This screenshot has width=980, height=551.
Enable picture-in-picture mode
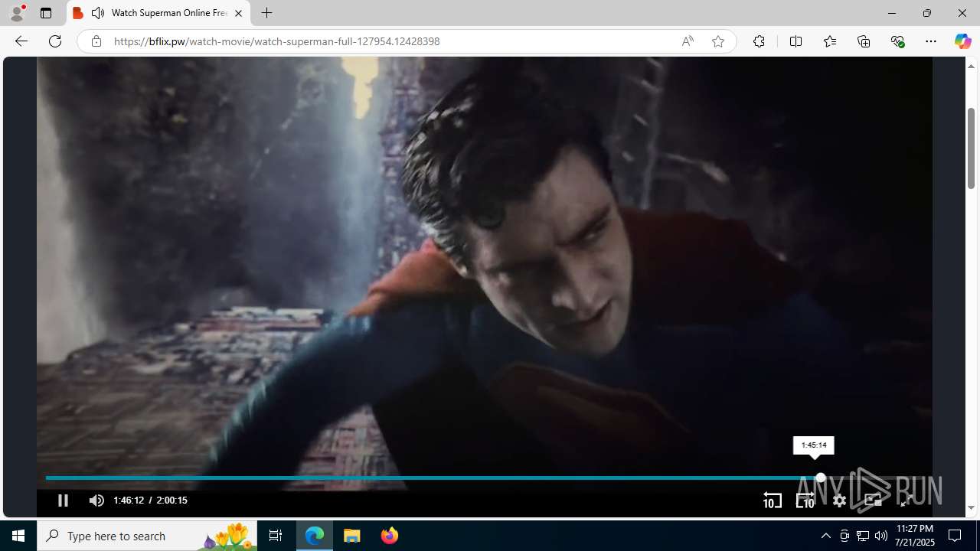pyautogui.click(x=873, y=500)
